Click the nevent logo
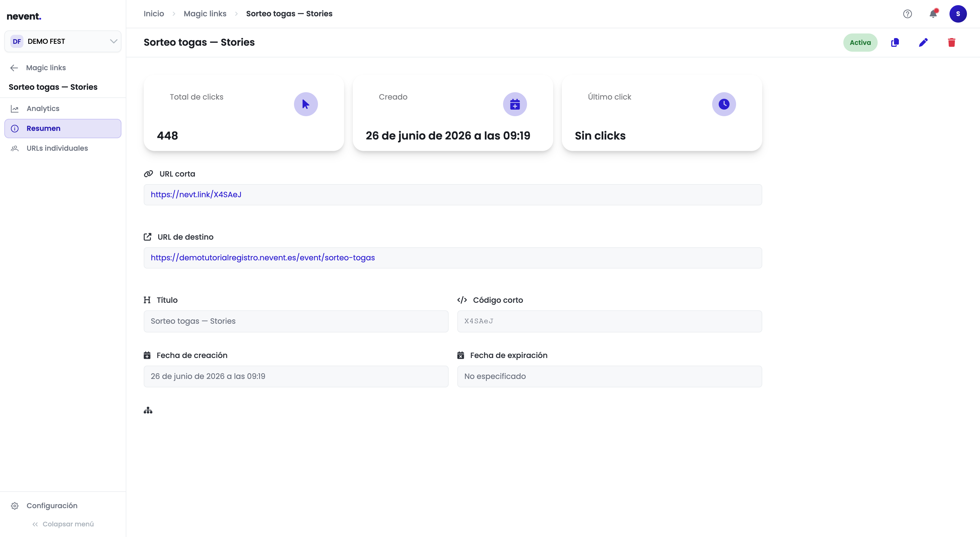This screenshot has height=537, width=980. [24, 16]
